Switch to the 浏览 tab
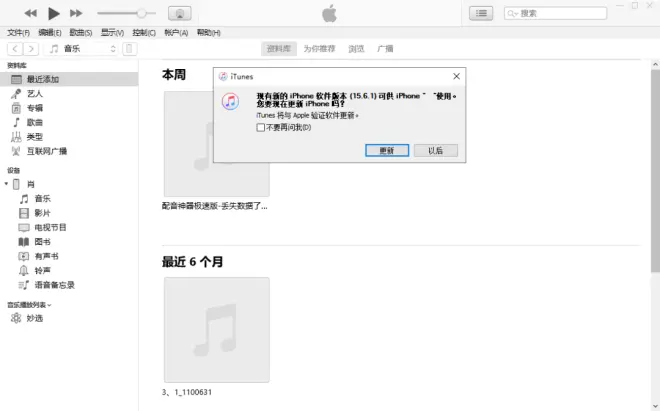This screenshot has width=660, height=411. coord(356,49)
